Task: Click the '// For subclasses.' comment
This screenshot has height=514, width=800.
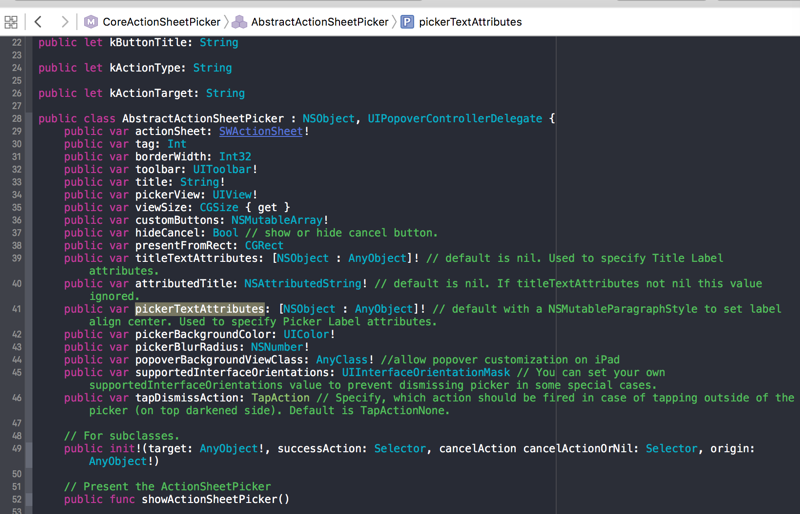Action: click(x=122, y=436)
